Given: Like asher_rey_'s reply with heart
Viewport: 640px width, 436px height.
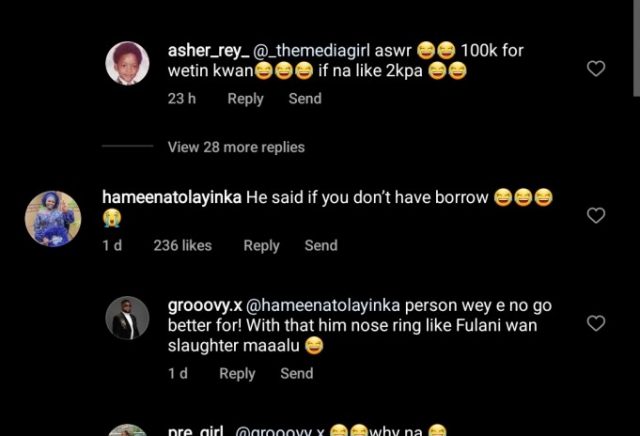Looking at the screenshot, I should pos(595,69).
